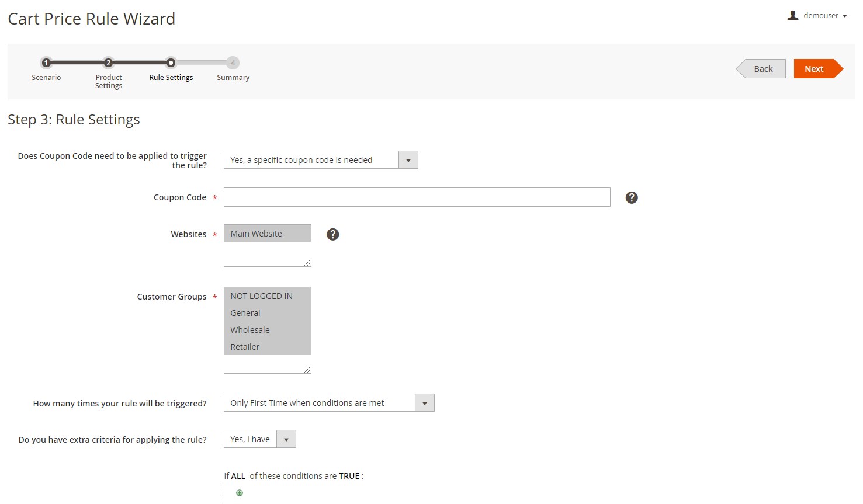Screen dimensions: 863x504
Task: Type in the Coupon Code field
Action: coord(417,197)
